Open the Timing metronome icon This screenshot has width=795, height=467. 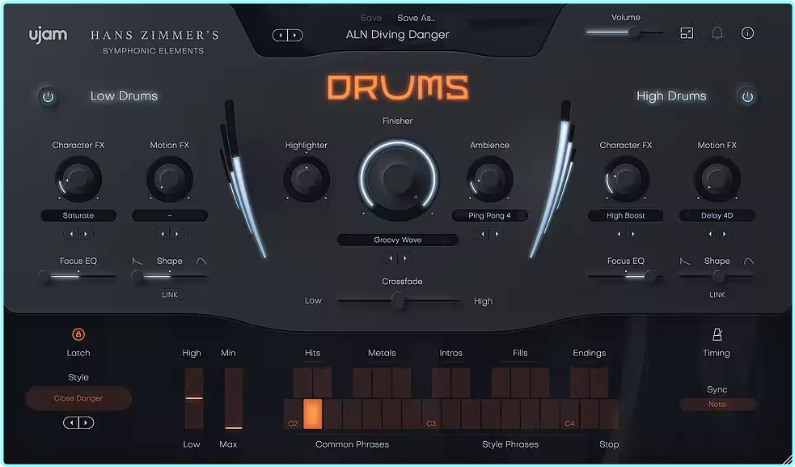tap(717, 334)
